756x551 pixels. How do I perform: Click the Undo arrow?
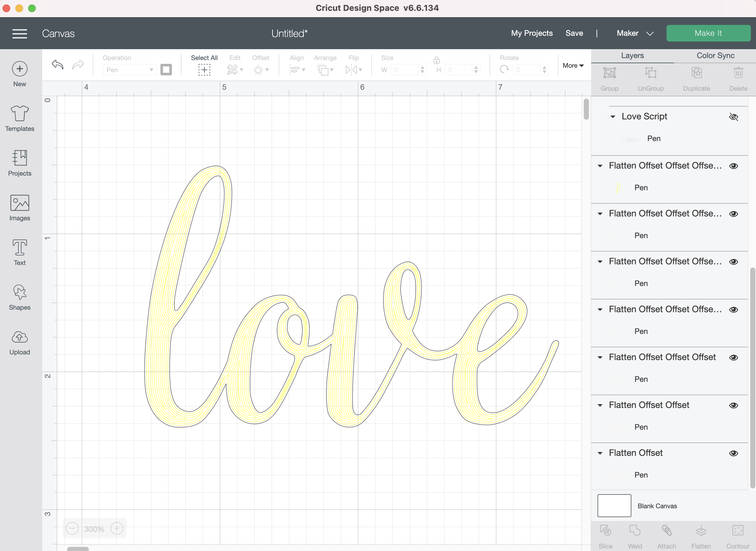tap(58, 64)
